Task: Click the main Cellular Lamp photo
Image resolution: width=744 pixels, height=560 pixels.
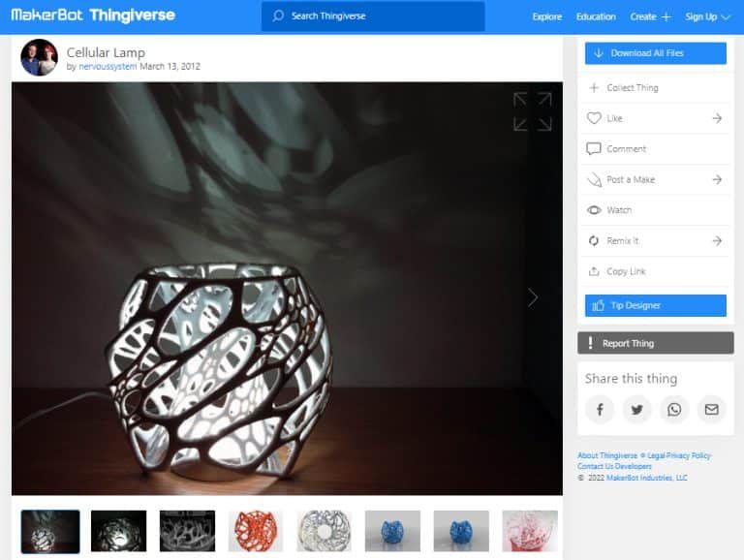Action: [287, 289]
